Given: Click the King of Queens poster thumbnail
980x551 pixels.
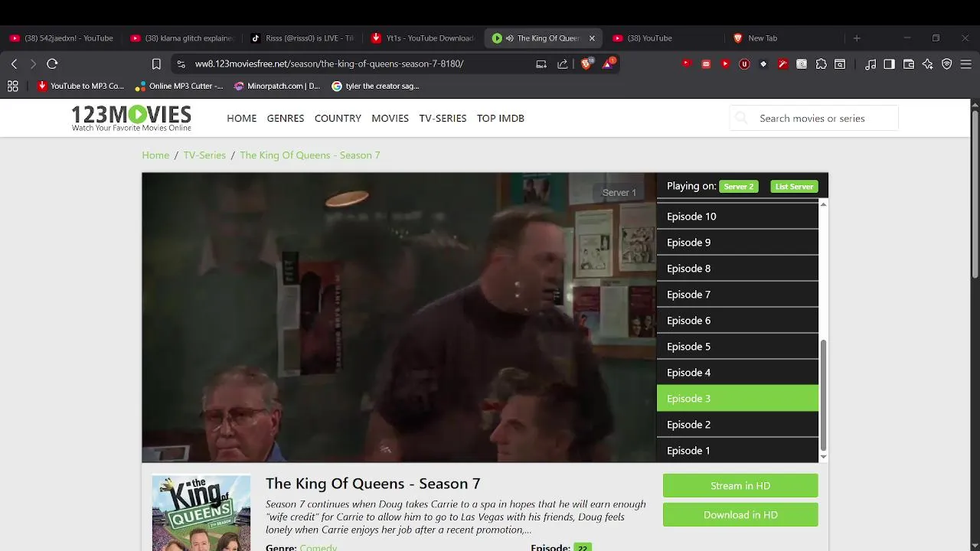Looking at the screenshot, I should [201, 514].
